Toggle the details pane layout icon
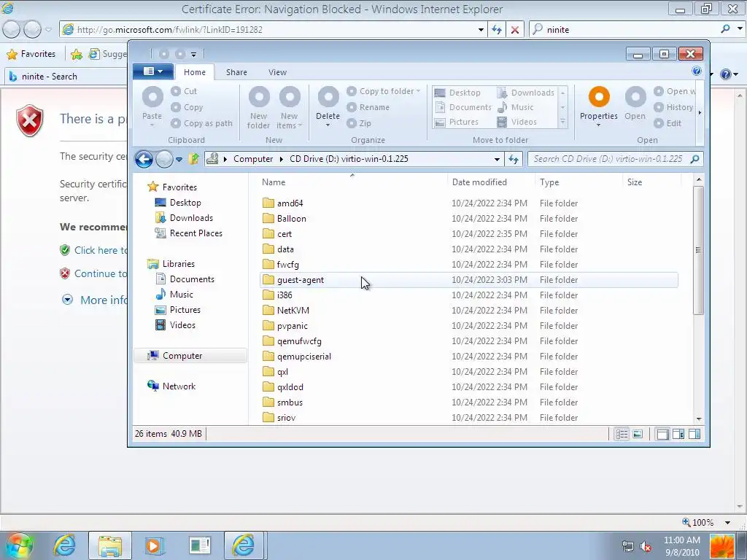 (x=694, y=434)
